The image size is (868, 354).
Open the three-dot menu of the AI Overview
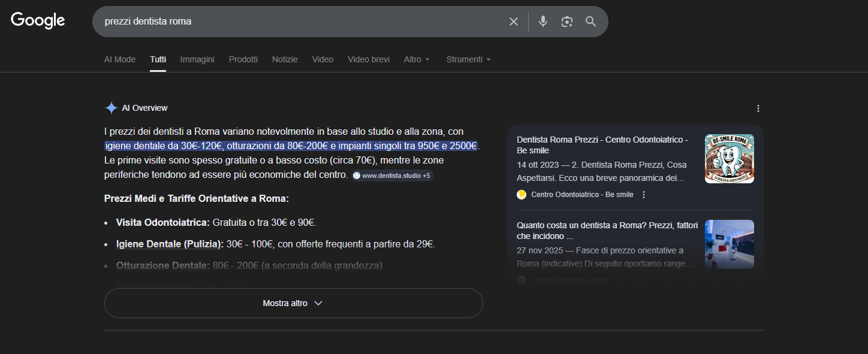758,108
